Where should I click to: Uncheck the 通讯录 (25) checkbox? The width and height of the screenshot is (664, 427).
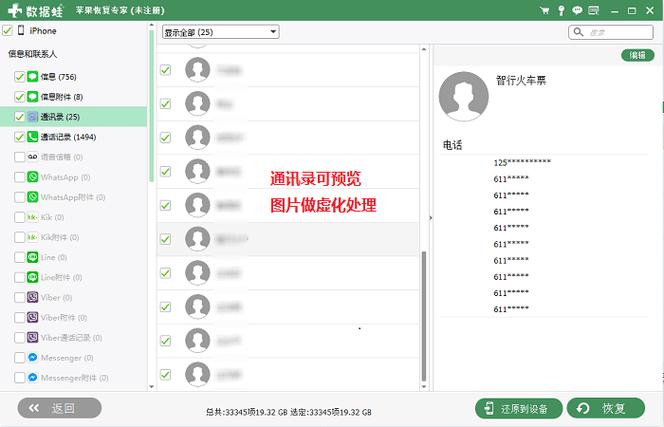[x=19, y=117]
